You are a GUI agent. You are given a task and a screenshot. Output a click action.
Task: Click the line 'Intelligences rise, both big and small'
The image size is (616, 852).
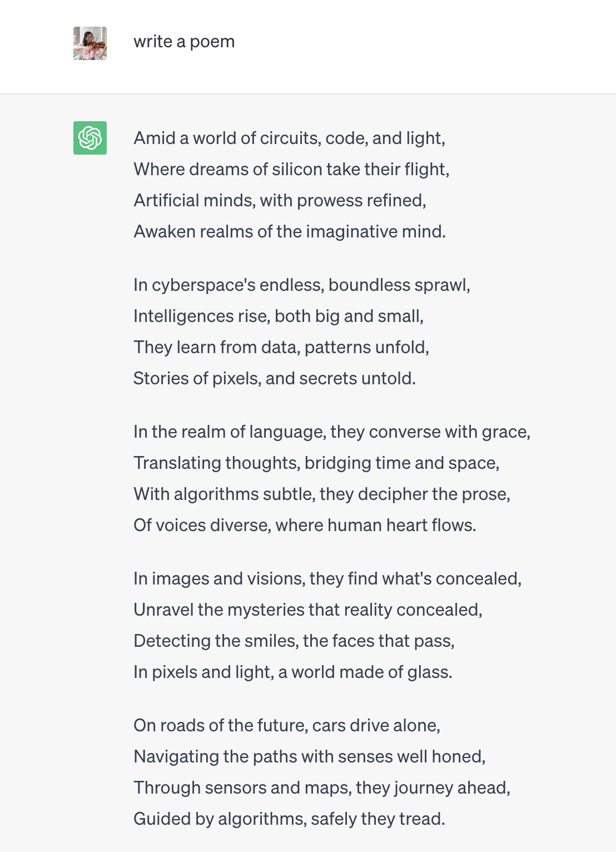tap(279, 316)
